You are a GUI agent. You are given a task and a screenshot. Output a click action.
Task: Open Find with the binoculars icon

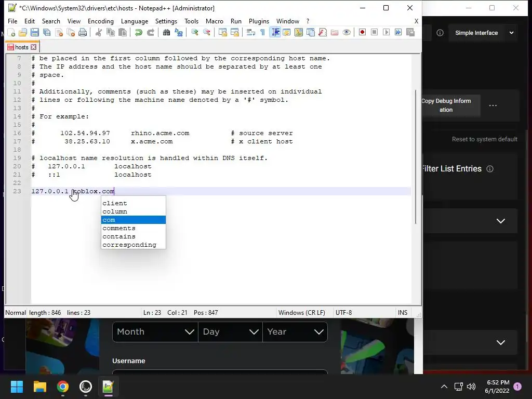point(167,33)
